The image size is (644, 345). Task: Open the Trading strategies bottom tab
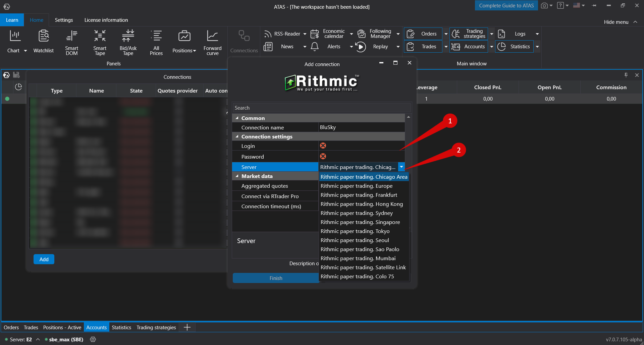pos(156,327)
